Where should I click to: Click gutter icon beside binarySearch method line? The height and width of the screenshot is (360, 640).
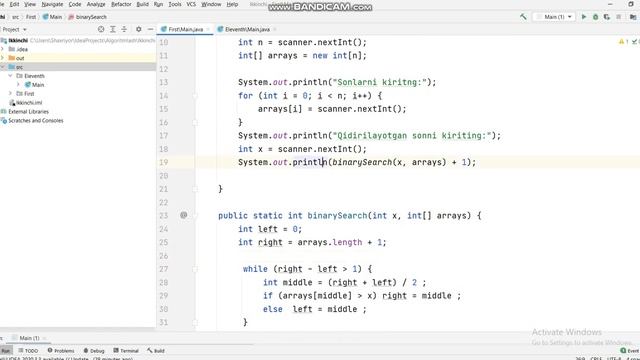point(184,215)
